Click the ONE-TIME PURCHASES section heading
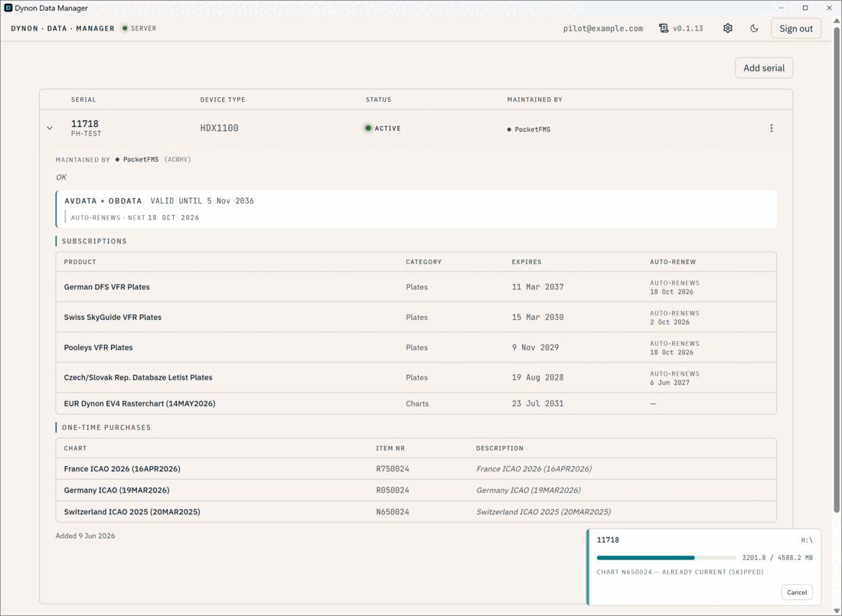Viewport: 842px width, 616px height. [x=106, y=428]
